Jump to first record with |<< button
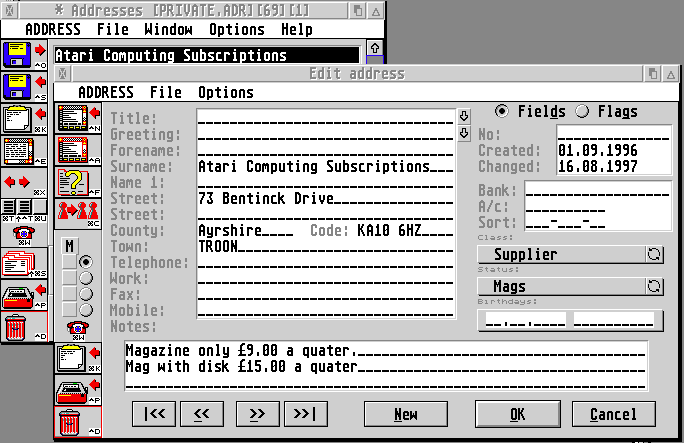Screen dimensions: 684x443 coord(154,414)
